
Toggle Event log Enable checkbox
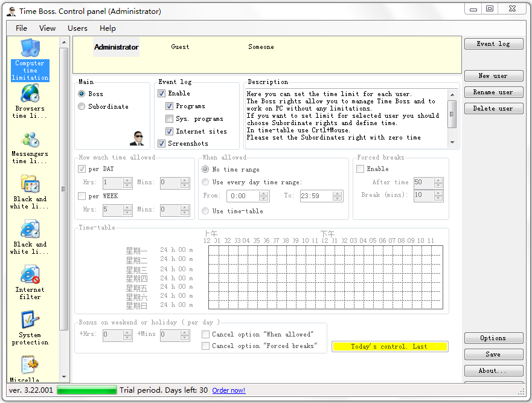161,94
